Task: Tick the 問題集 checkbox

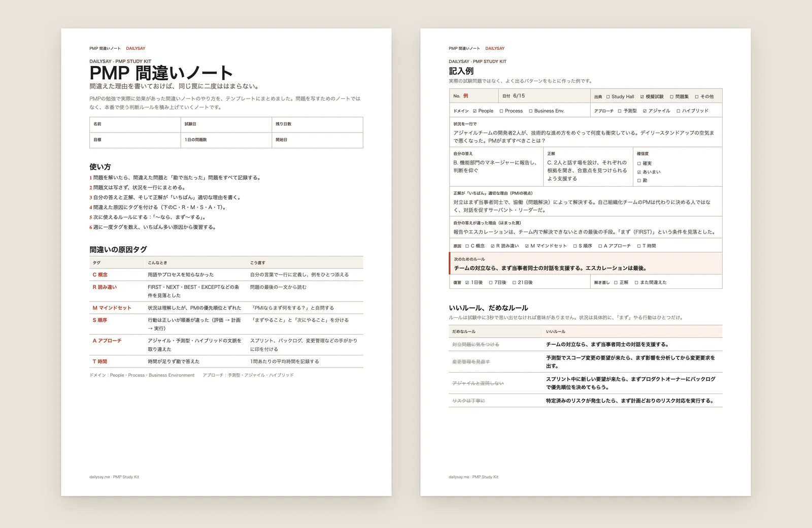Action: pos(671,96)
